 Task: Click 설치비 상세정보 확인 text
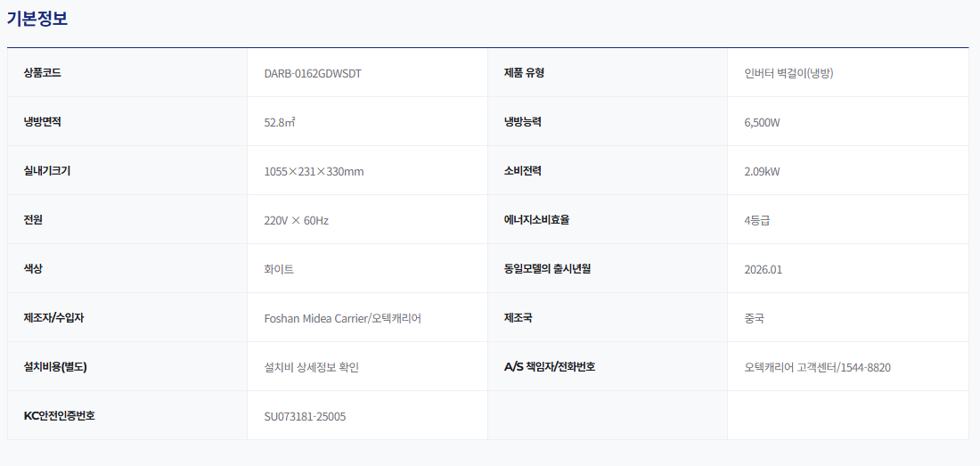click(311, 367)
